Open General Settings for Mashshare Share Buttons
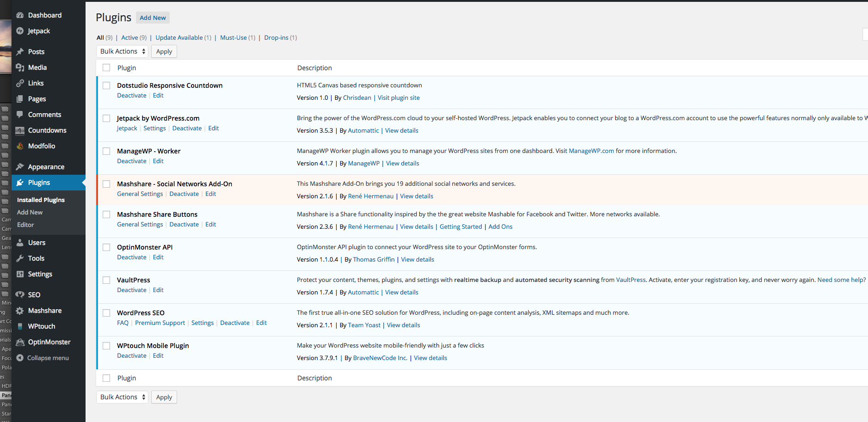This screenshot has width=868, height=422. pyautogui.click(x=140, y=224)
